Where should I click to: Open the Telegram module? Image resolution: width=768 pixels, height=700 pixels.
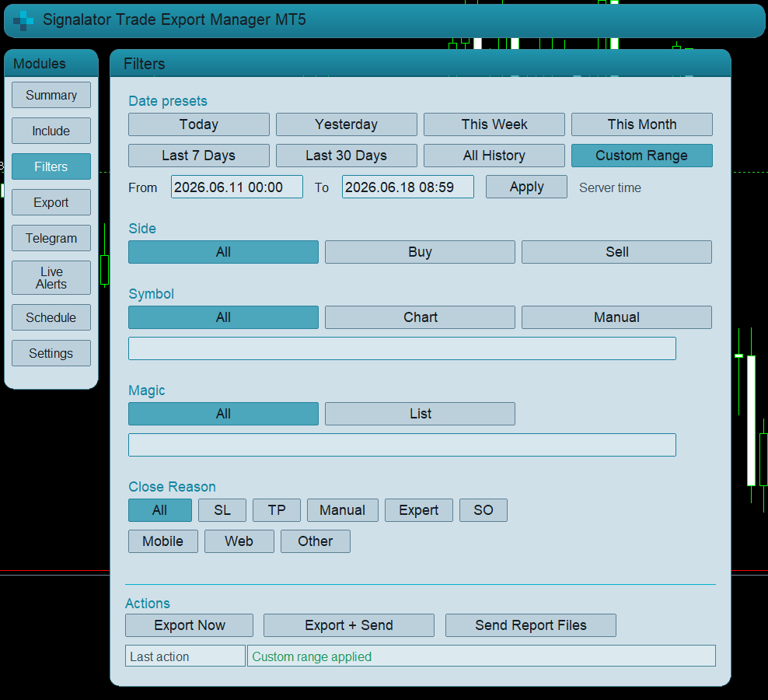click(x=51, y=238)
